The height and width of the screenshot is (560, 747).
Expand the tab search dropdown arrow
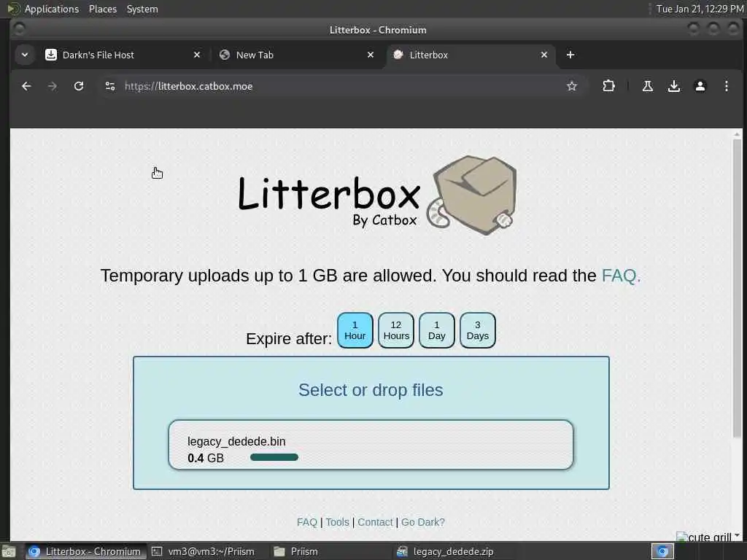point(25,55)
